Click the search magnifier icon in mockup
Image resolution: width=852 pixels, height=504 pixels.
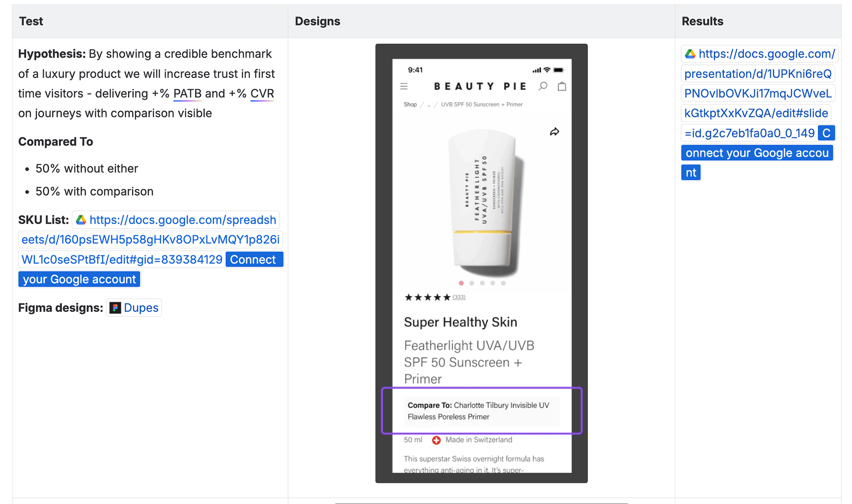tap(543, 86)
